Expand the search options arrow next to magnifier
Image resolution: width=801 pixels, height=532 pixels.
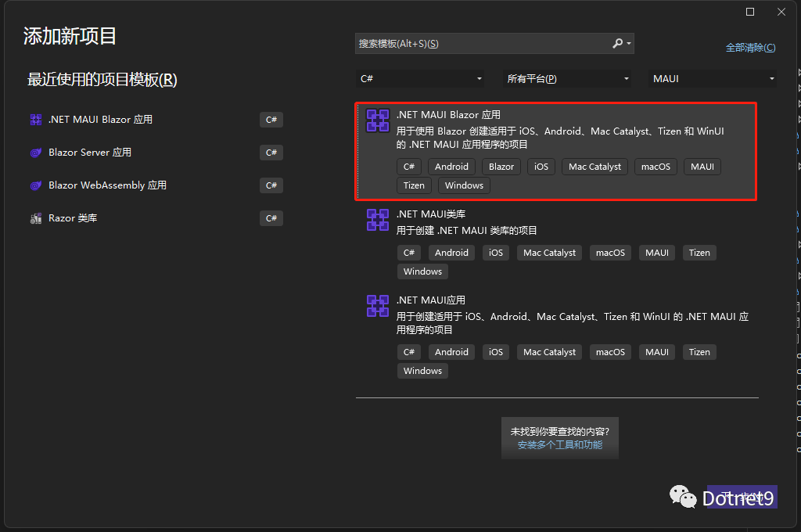click(629, 44)
